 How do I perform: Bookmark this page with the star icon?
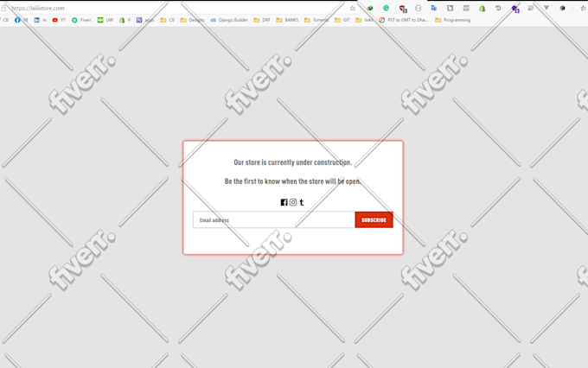click(353, 8)
